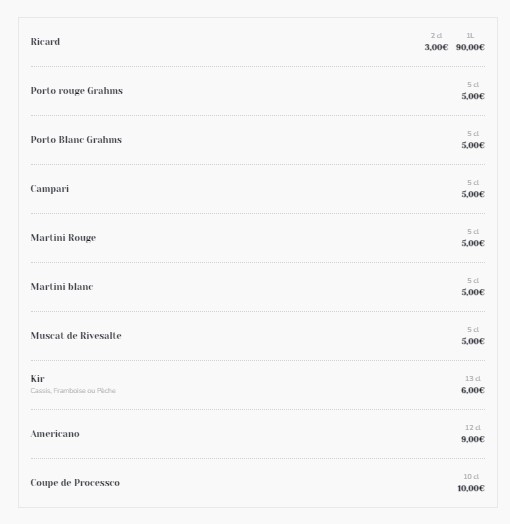Image resolution: width=510 pixels, height=524 pixels.
Task: Choose the Campari item
Action: coord(49,189)
